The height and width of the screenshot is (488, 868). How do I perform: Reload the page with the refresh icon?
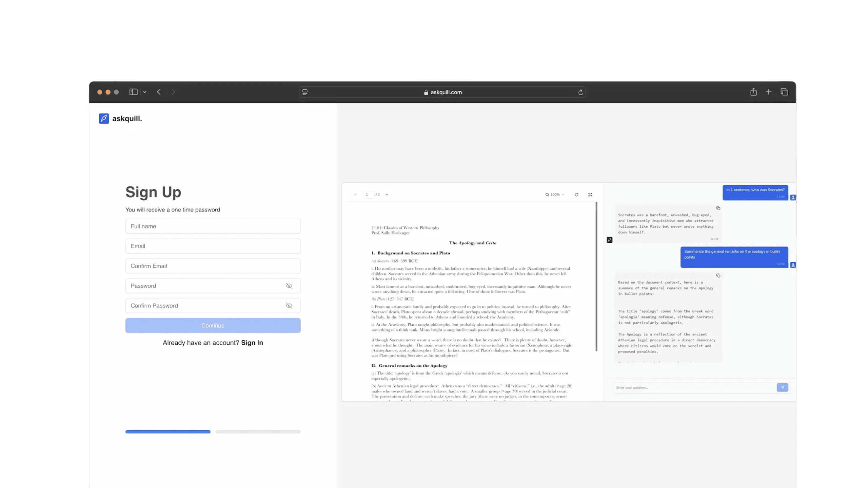[580, 92]
